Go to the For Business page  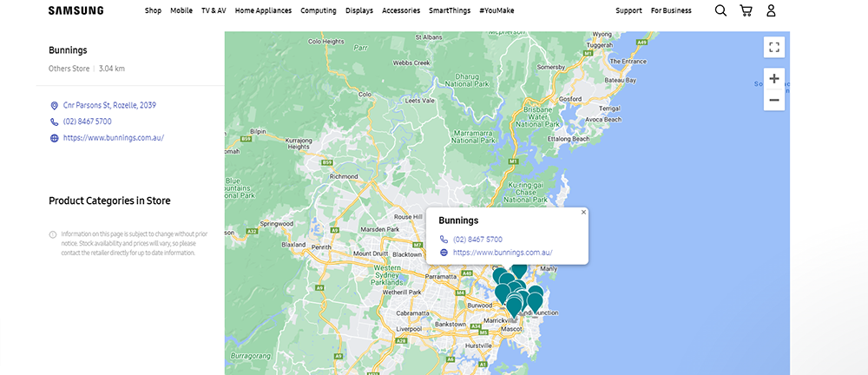(x=671, y=10)
